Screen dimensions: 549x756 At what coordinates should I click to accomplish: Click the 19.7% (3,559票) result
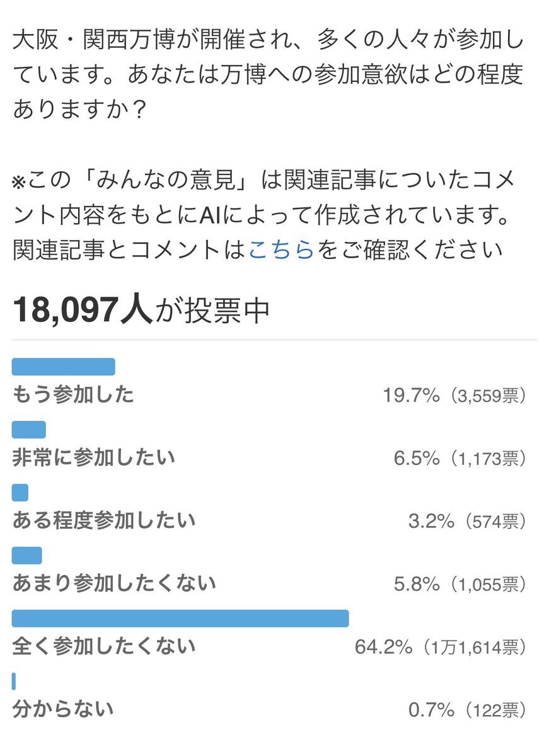tap(454, 396)
